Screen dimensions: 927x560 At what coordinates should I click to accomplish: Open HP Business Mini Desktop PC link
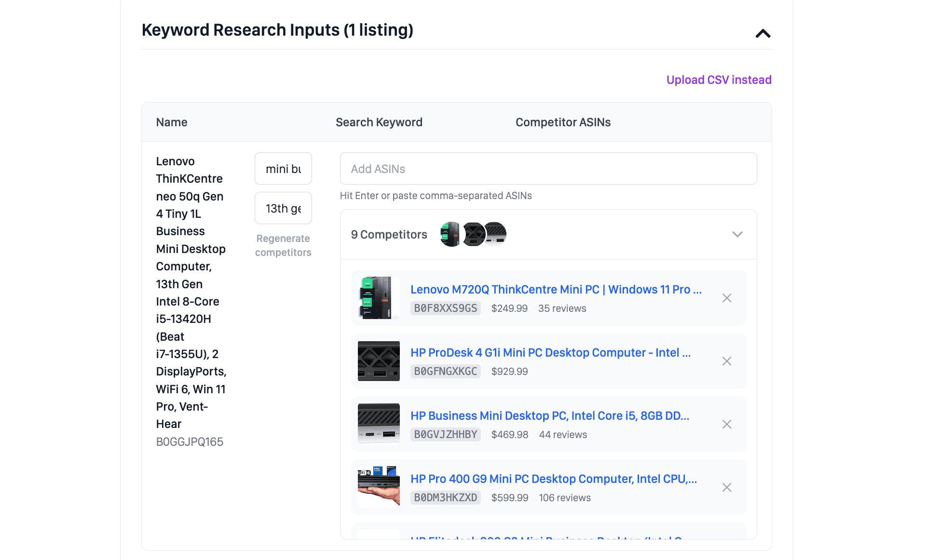click(550, 415)
